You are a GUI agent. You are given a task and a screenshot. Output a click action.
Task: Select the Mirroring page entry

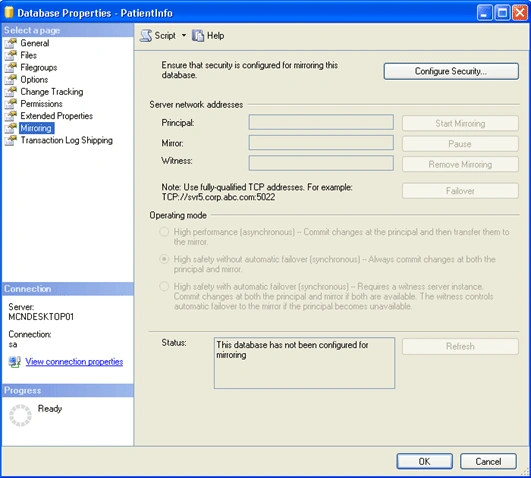click(36, 128)
